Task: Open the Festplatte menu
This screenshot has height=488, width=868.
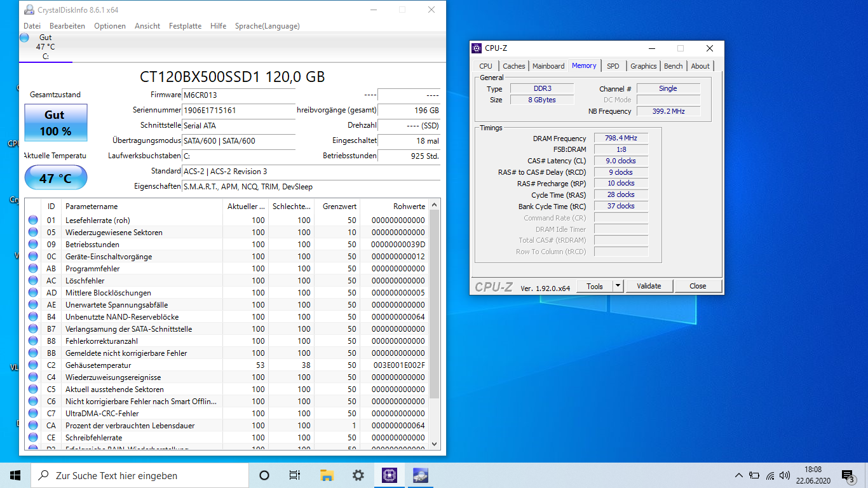Action: click(x=185, y=26)
